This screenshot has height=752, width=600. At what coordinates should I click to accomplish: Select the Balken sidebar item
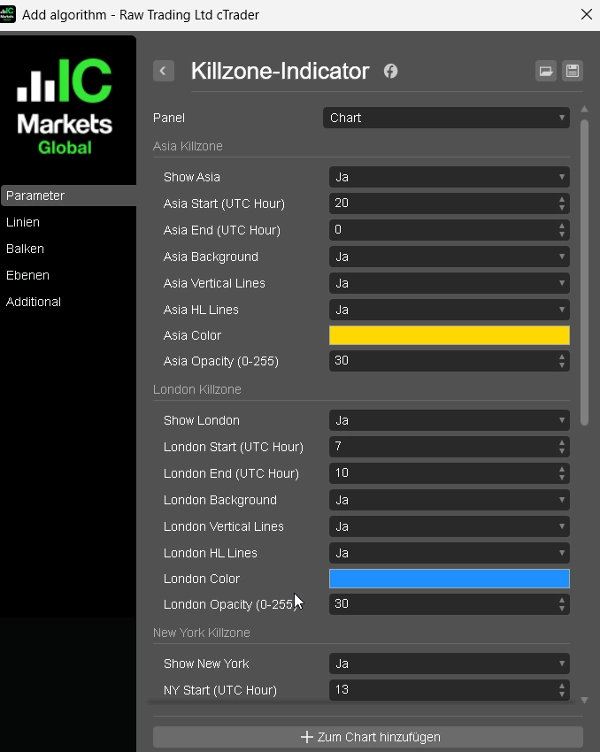(x=26, y=249)
